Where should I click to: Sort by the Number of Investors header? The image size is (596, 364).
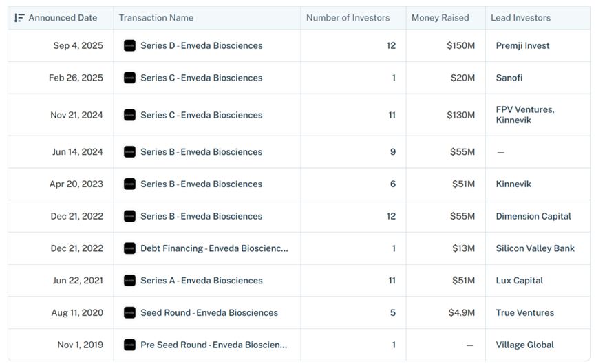[348, 18]
